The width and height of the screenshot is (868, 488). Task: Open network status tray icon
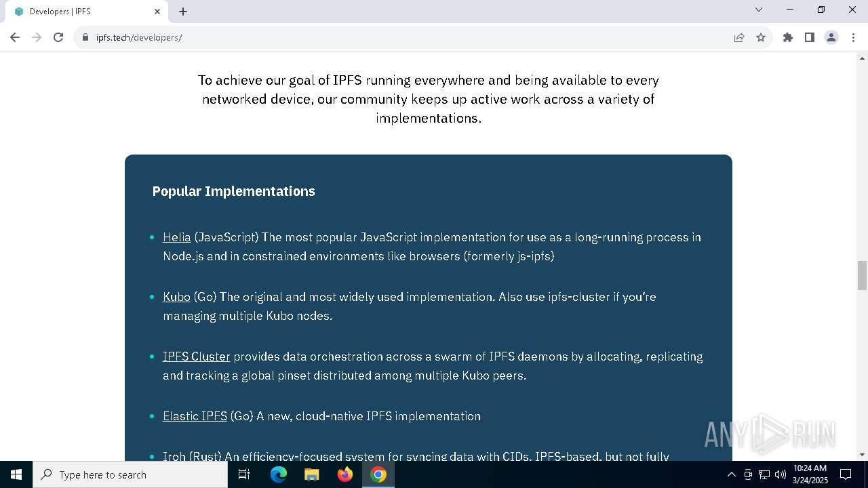coord(764,474)
